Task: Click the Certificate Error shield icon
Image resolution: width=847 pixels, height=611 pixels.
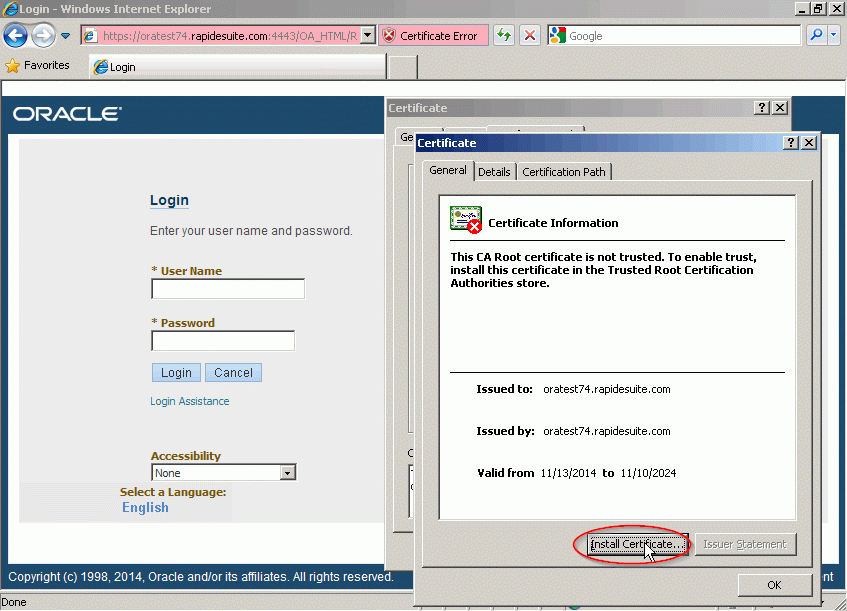Action: (x=389, y=36)
